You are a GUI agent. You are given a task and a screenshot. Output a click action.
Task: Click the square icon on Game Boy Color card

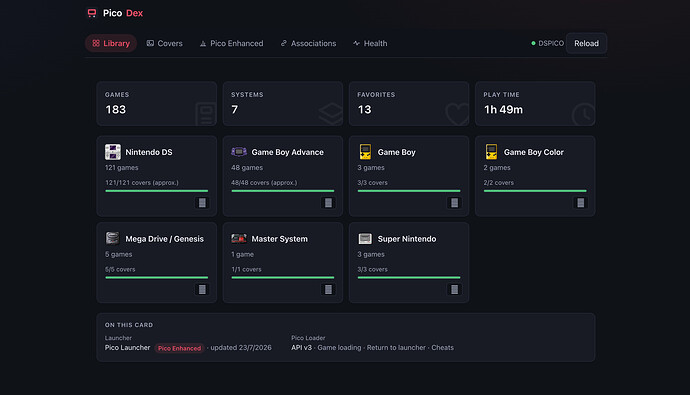(581, 203)
